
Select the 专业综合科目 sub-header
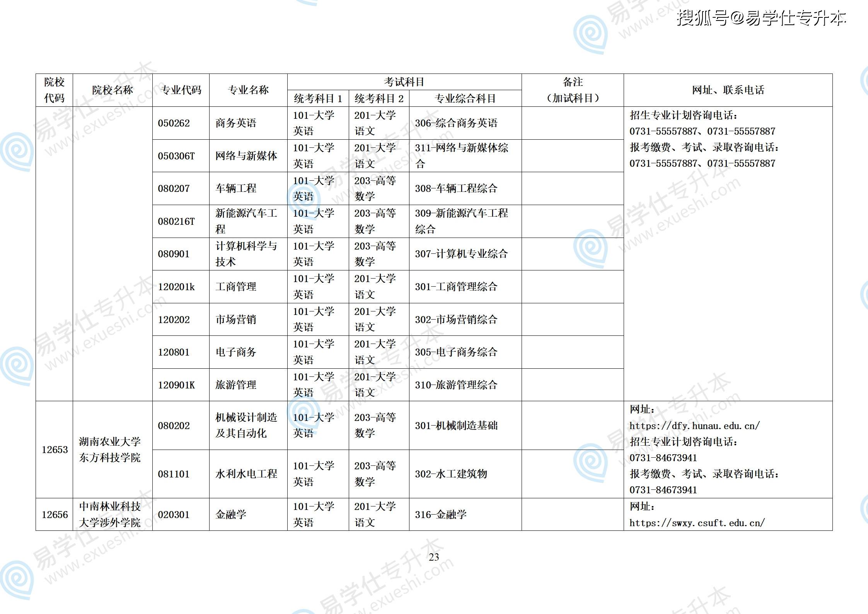pos(466,99)
